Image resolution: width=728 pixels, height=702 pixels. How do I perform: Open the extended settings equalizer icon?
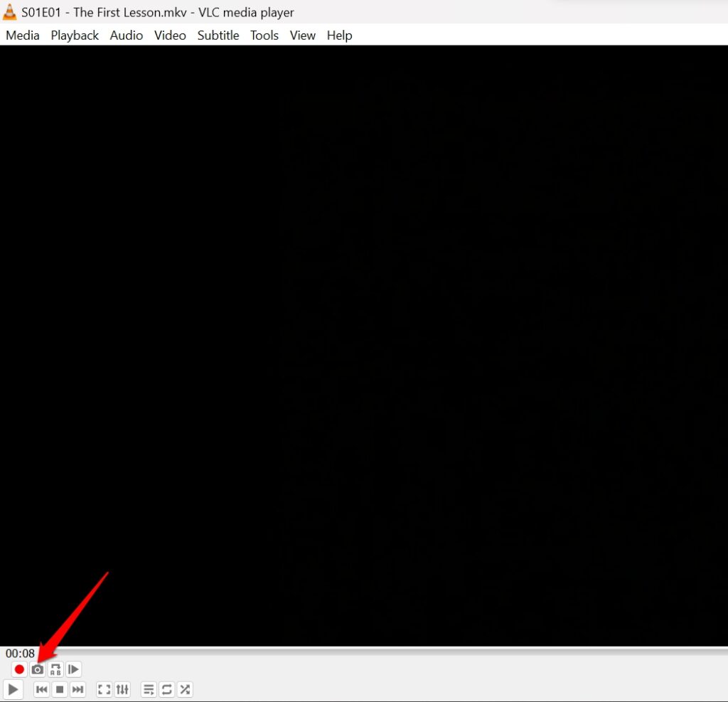[x=122, y=689]
